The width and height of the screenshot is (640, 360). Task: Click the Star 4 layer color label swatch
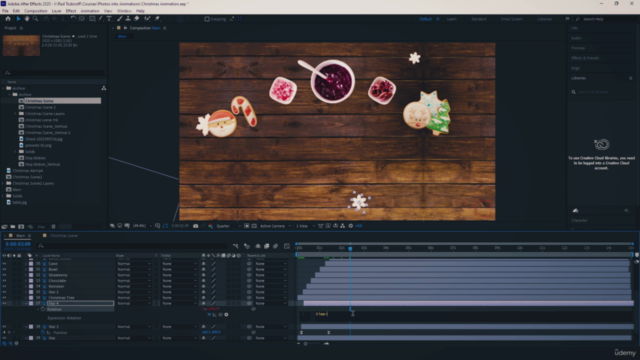(31, 303)
